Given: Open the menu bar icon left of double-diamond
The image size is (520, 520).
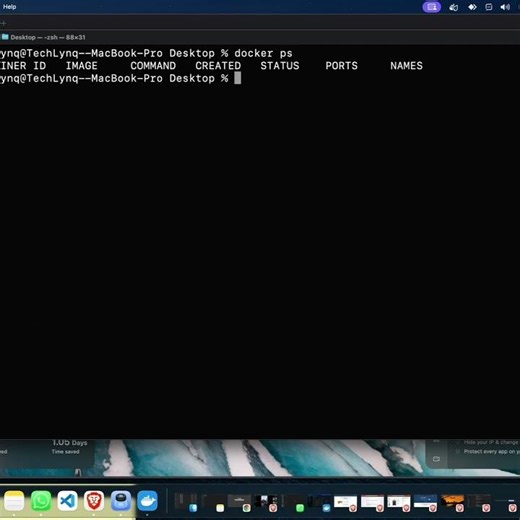Looking at the screenshot, I should pyautogui.click(x=453, y=7).
